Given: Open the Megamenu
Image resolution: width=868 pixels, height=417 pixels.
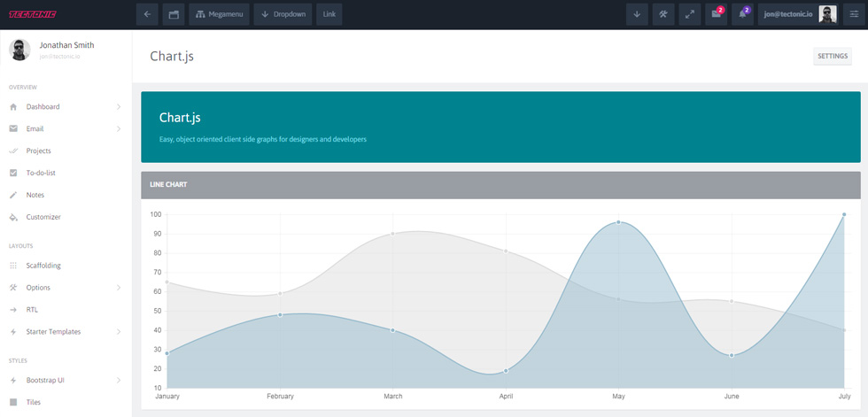Looking at the screenshot, I should tap(220, 14).
